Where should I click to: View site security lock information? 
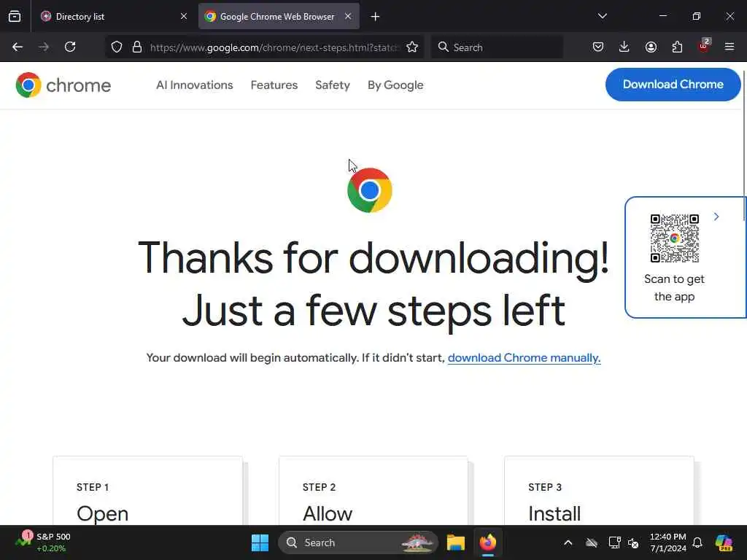click(137, 47)
